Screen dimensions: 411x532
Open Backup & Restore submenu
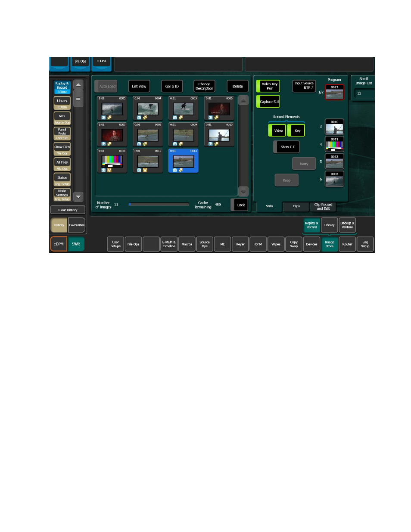(x=347, y=225)
